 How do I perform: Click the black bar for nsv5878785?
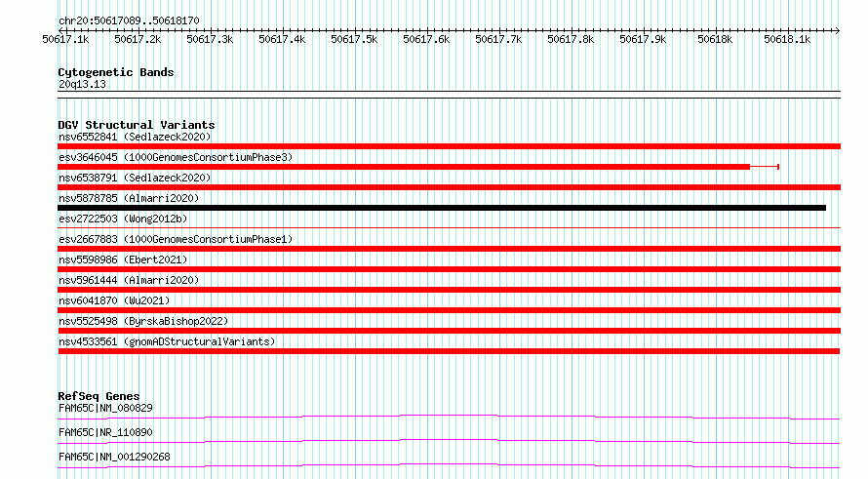click(x=442, y=208)
